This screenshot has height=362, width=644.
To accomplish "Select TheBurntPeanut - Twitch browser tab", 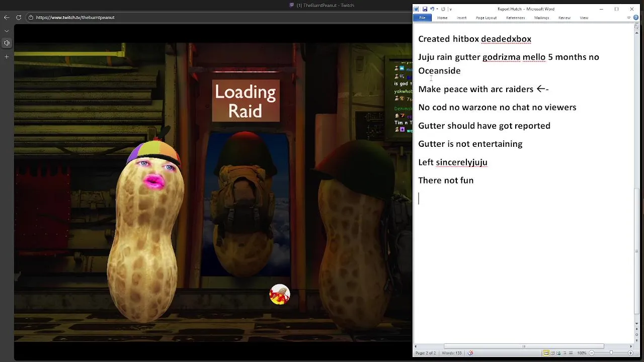I will click(322, 5).
